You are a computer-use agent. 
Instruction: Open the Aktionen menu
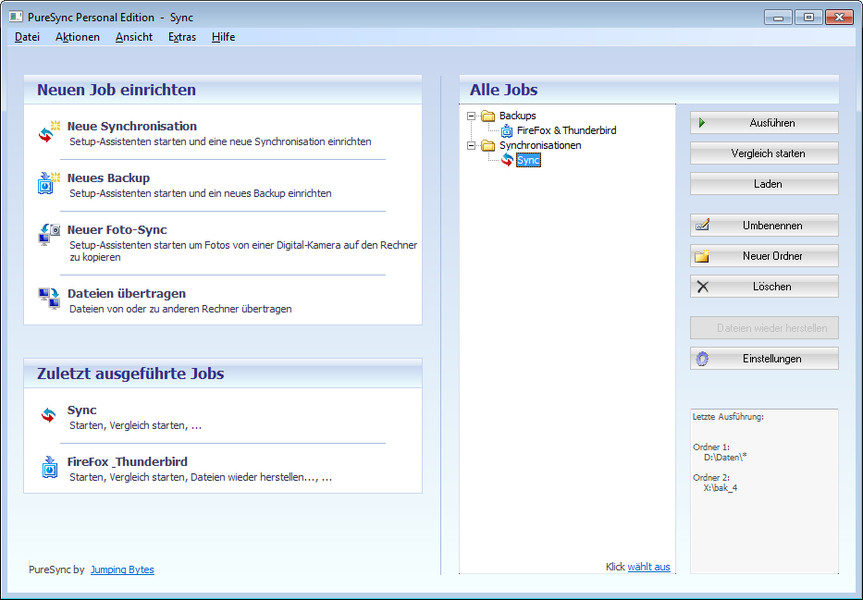click(x=78, y=37)
